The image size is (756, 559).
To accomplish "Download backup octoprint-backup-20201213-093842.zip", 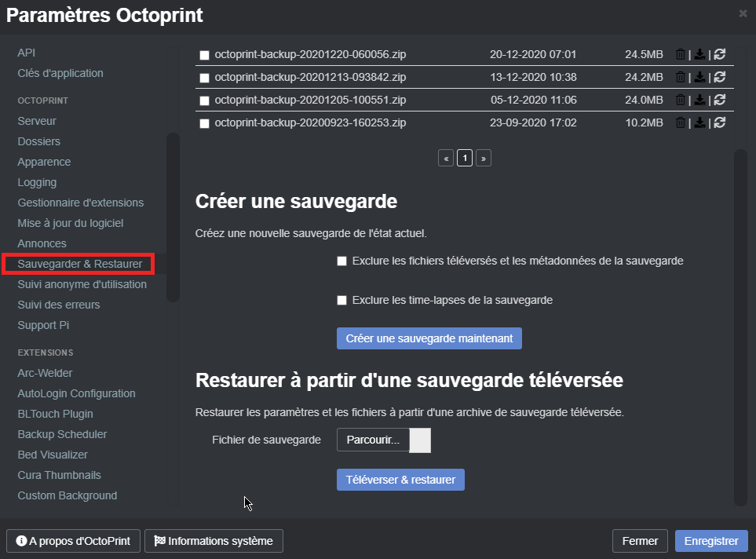I will point(699,77).
